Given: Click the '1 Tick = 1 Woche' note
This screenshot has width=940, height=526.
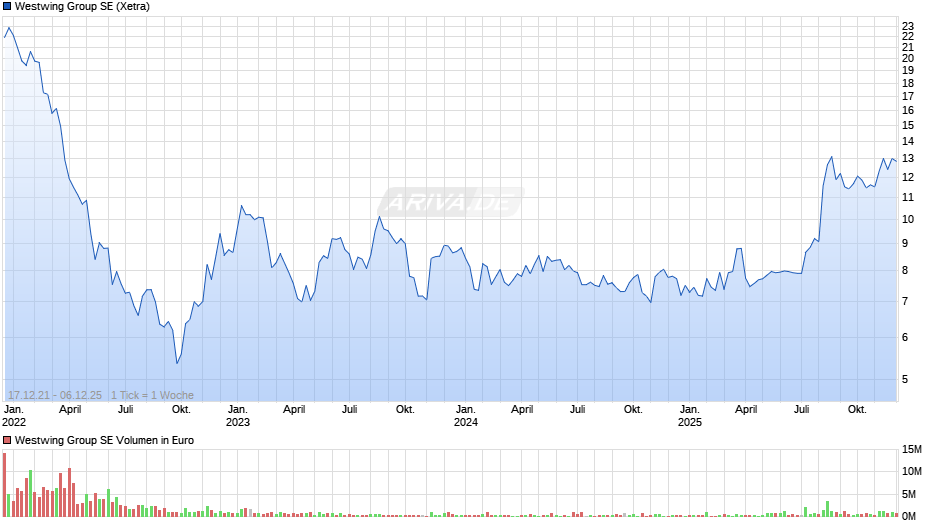Looking at the screenshot, I should [x=152, y=395].
